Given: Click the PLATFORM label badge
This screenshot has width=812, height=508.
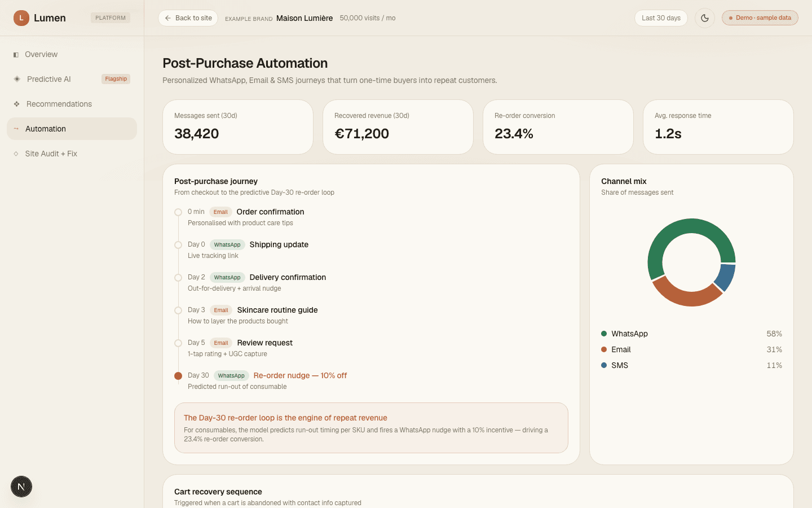Looking at the screenshot, I should pos(111,18).
